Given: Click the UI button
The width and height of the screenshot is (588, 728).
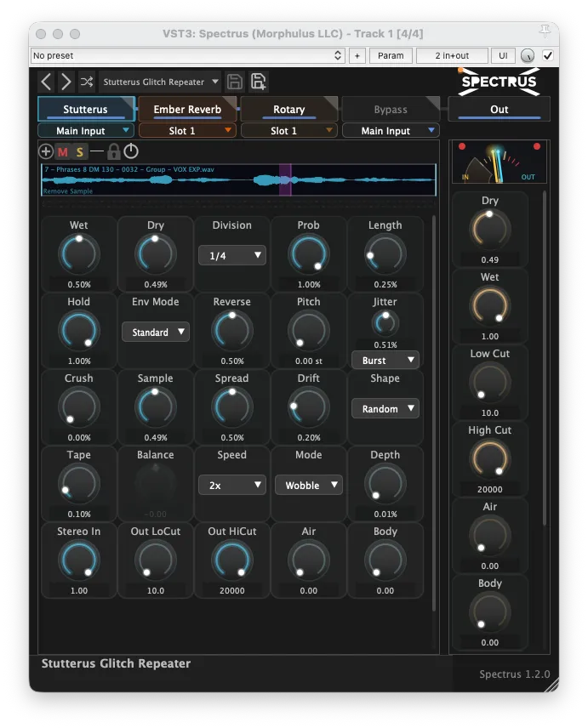Looking at the screenshot, I should click(503, 56).
